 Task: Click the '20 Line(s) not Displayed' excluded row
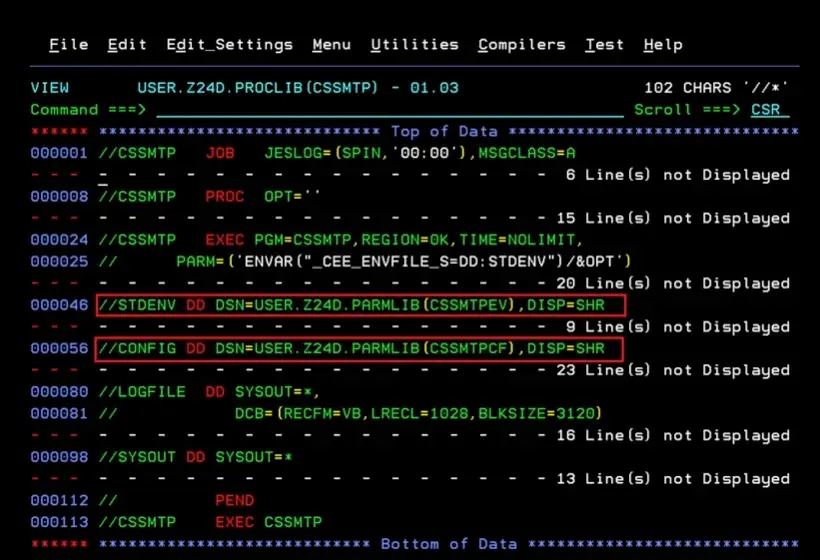point(410,283)
